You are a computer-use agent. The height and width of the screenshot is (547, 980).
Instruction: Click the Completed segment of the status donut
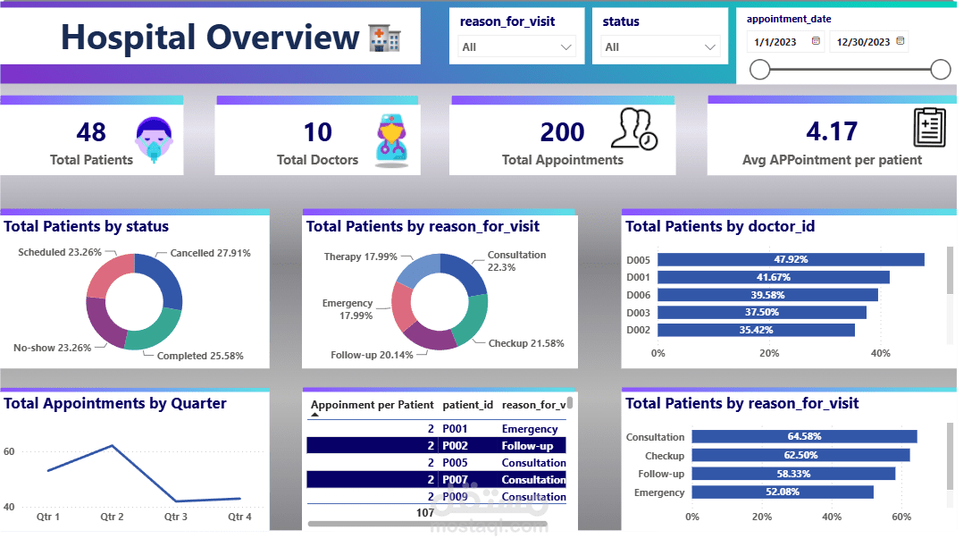click(x=155, y=332)
